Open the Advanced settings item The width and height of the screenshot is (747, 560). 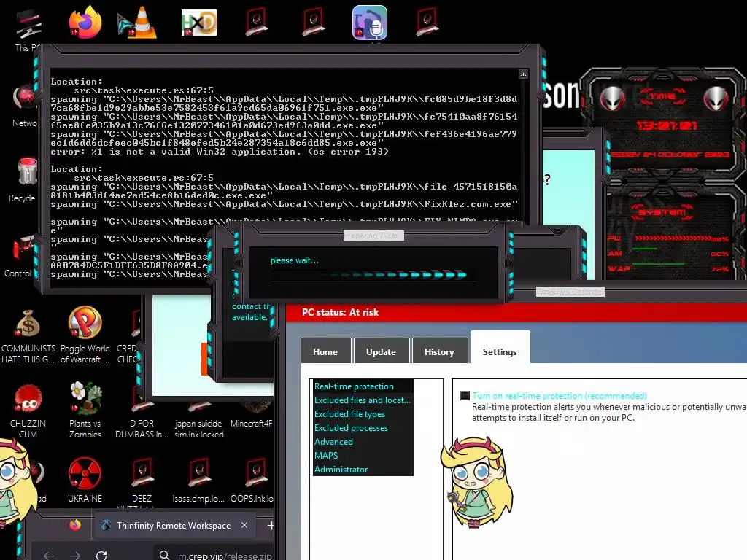tap(333, 441)
